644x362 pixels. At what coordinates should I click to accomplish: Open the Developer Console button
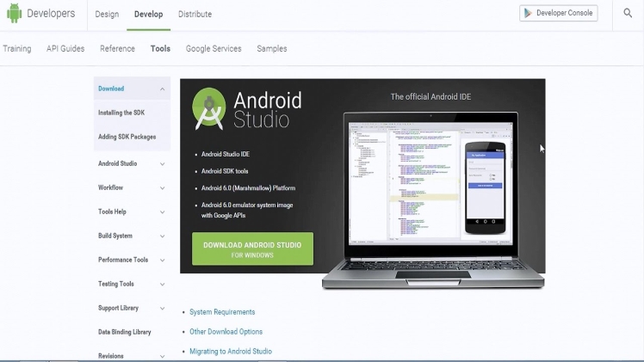pyautogui.click(x=558, y=14)
